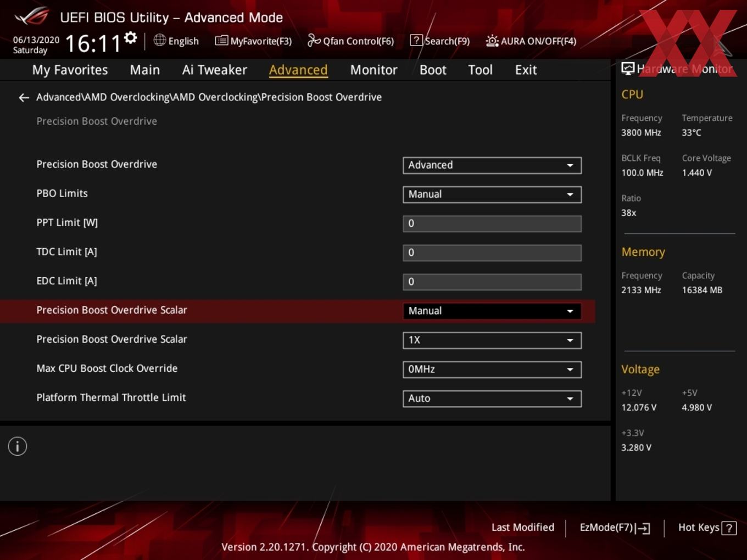Click the 12.076 V reading
This screenshot has width=747, height=560.
(639, 407)
